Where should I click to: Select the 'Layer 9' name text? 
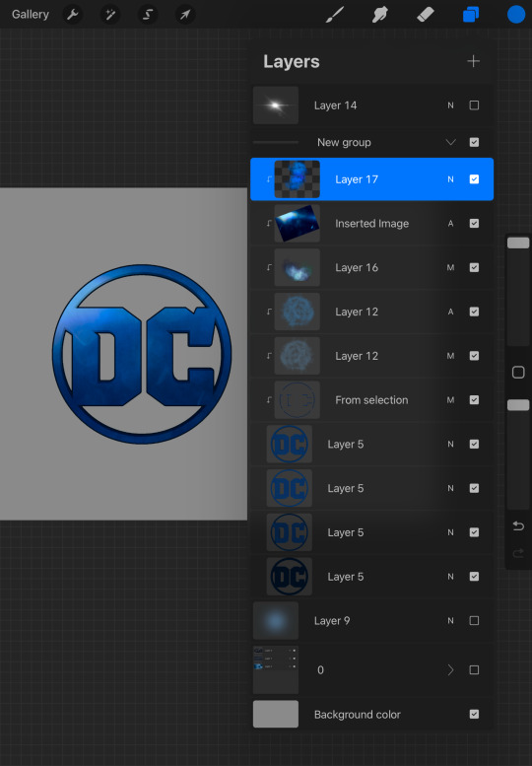tap(332, 620)
